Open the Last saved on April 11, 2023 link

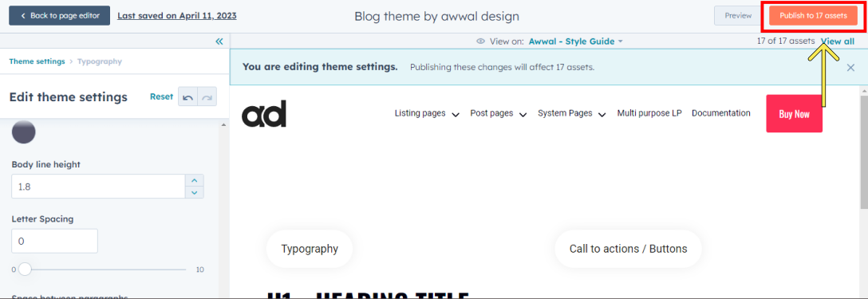[177, 15]
